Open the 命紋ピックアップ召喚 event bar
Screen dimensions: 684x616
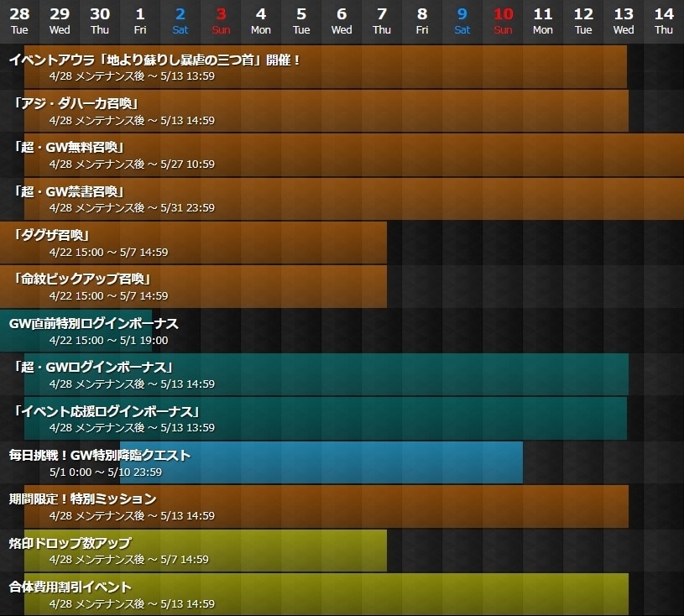(193, 287)
